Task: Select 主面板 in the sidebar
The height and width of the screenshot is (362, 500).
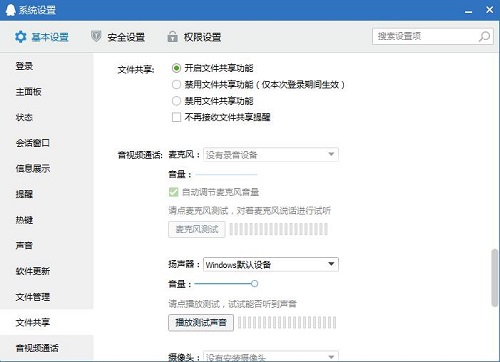Action: [47, 92]
